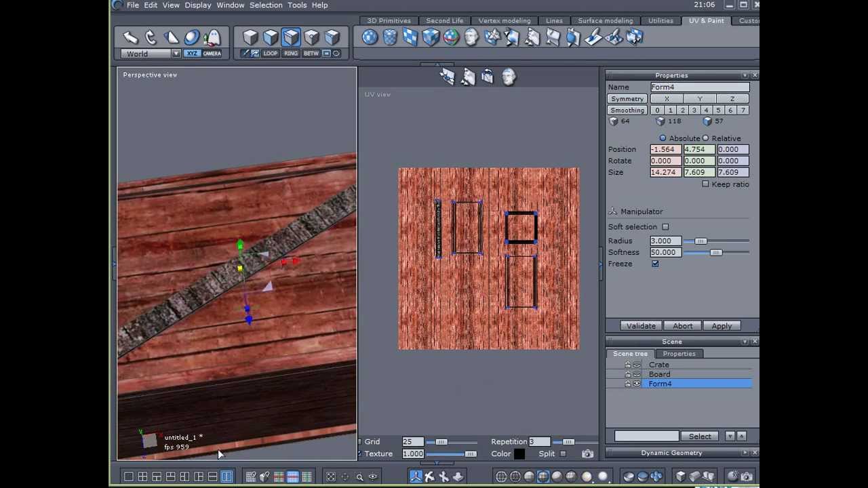Click the Apply button

tap(722, 326)
